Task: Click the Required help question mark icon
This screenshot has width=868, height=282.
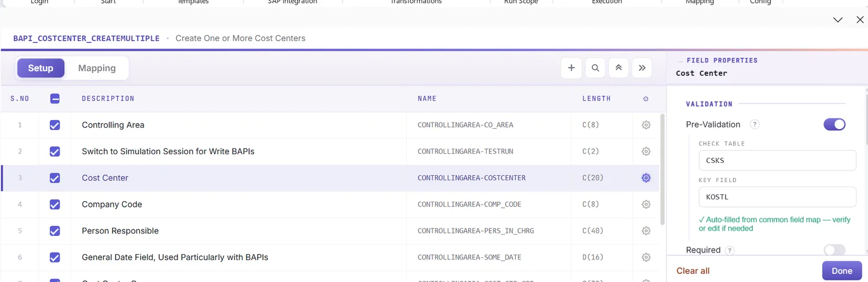Action: (x=730, y=250)
